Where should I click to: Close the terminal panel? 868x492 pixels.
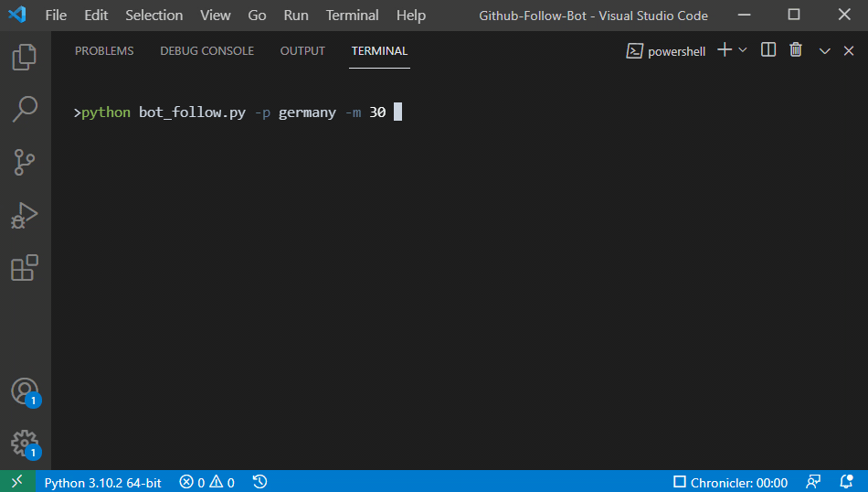pos(849,51)
